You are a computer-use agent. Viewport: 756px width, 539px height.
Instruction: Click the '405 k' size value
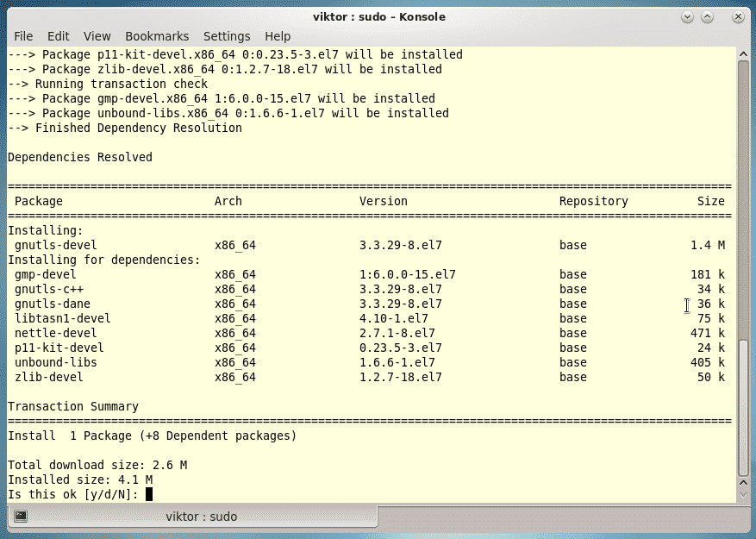(708, 362)
